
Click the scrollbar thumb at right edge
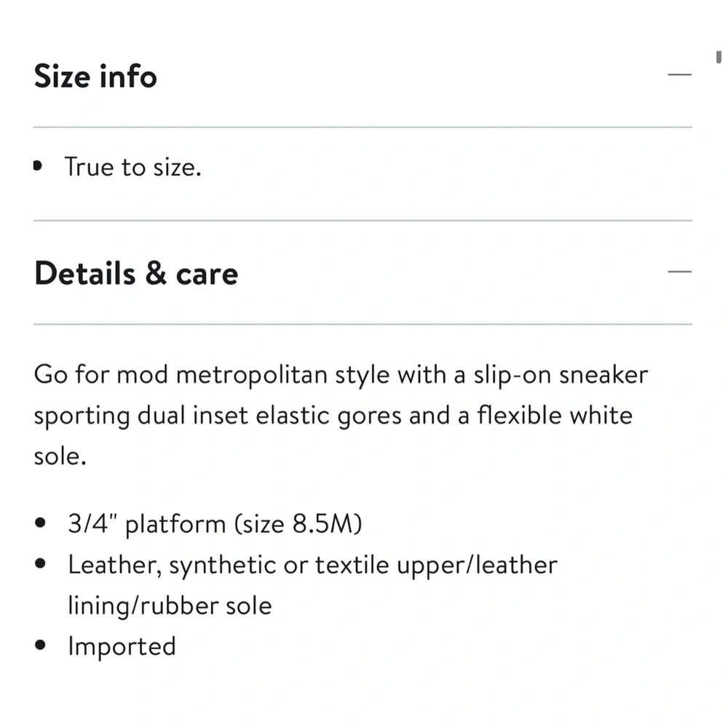pos(719,57)
